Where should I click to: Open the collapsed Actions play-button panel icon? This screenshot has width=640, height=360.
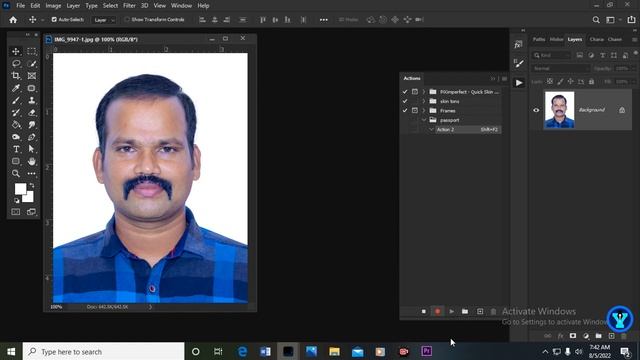click(x=519, y=83)
